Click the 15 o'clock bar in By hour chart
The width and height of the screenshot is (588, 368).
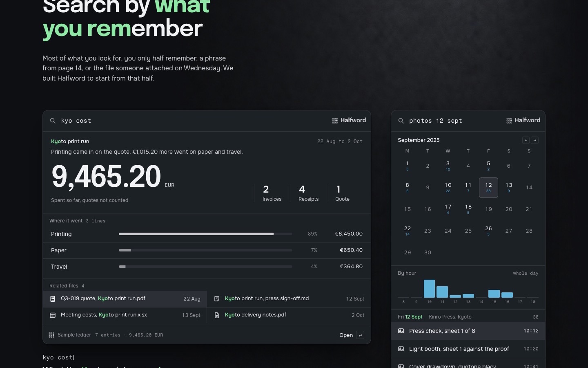pyautogui.click(x=494, y=294)
